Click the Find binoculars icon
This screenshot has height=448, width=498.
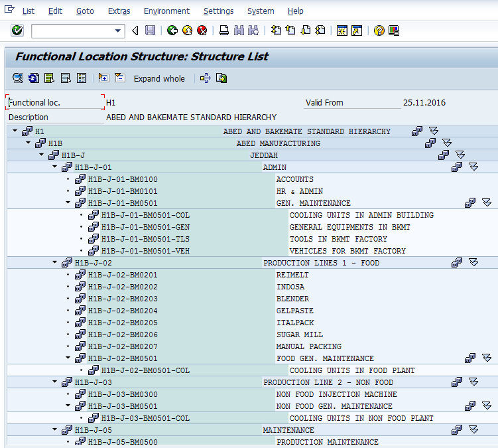(239, 31)
